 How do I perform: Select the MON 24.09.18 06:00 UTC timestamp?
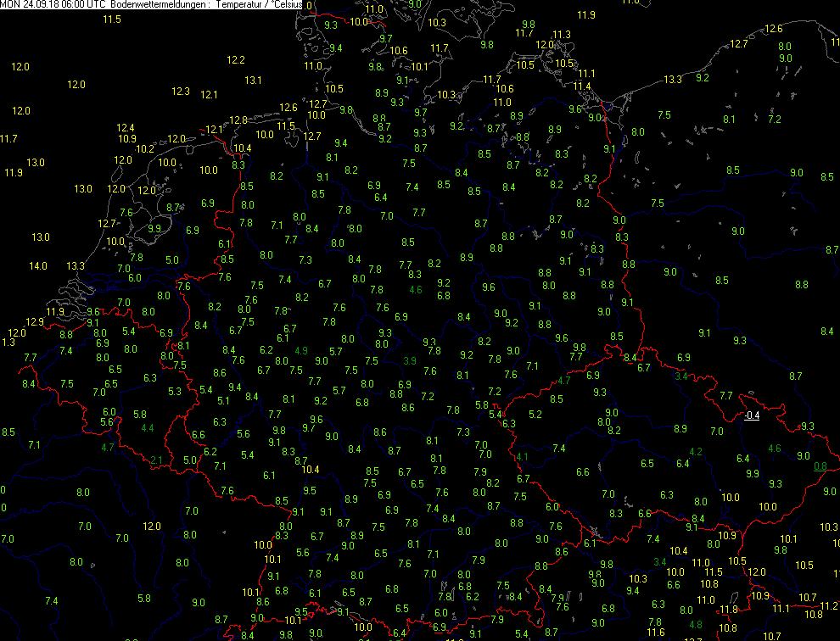[53, 5]
